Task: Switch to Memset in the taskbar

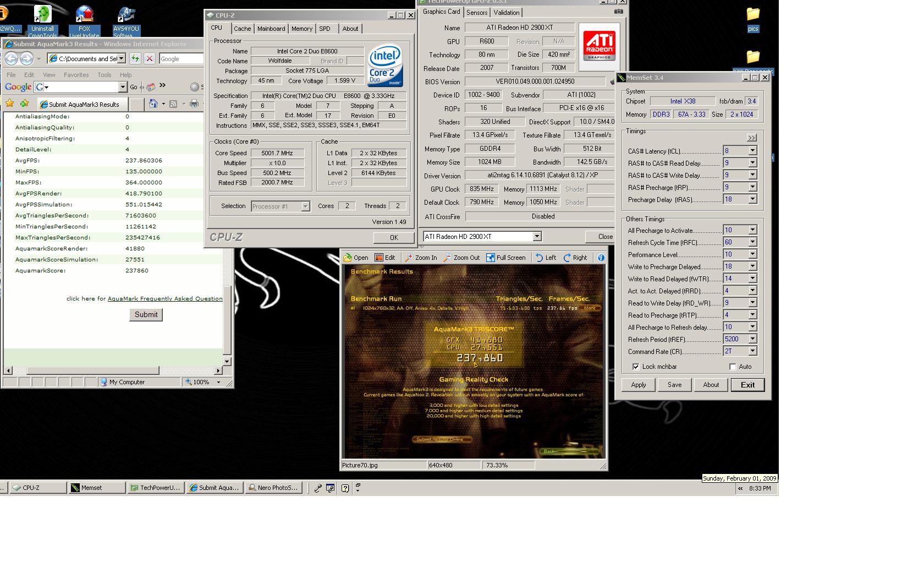Action: click(x=97, y=488)
